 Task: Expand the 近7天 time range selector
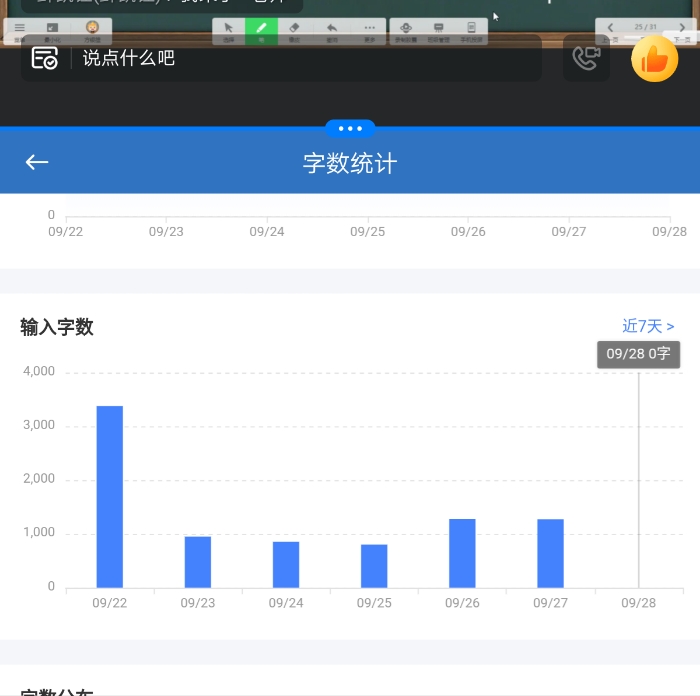[648, 326]
